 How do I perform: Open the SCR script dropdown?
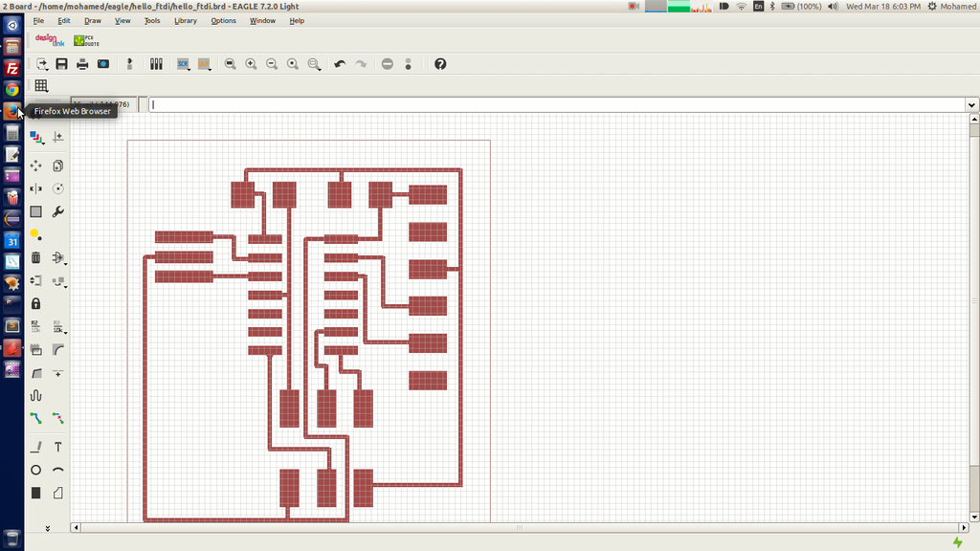(x=183, y=64)
